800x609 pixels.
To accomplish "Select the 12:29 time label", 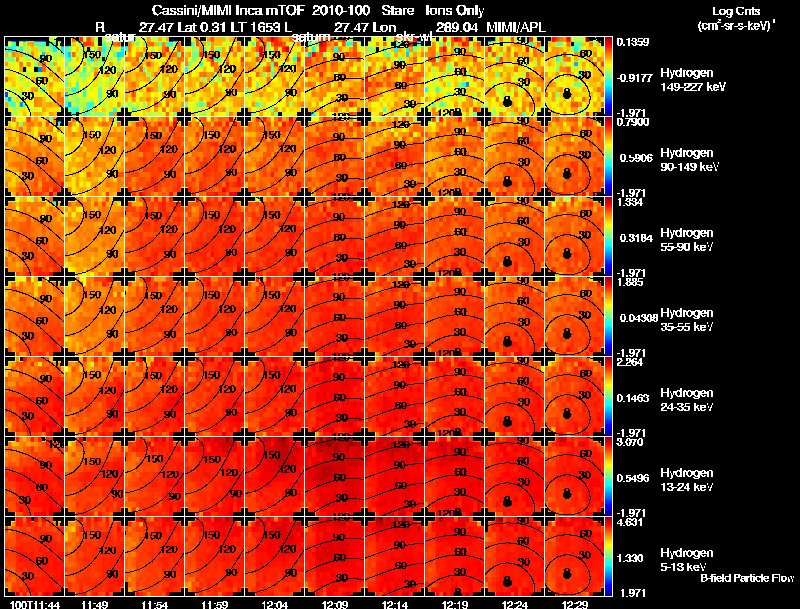I will (574, 604).
